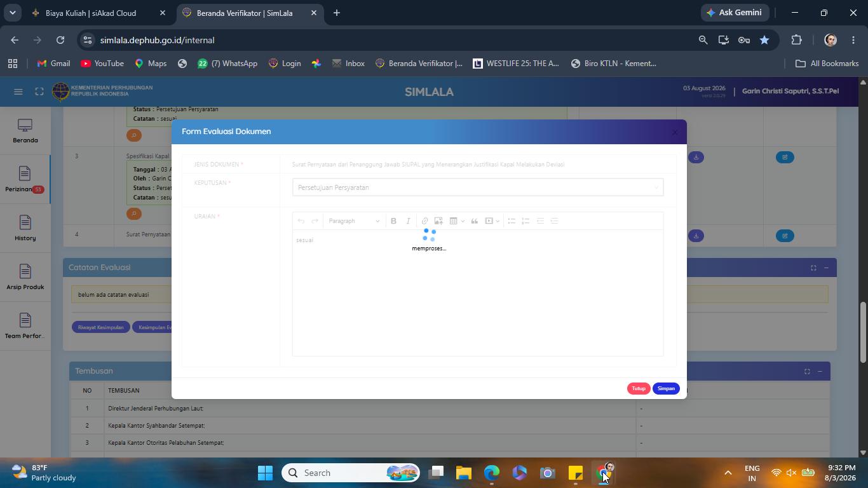Insert a link in the editor toolbar

point(424,221)
